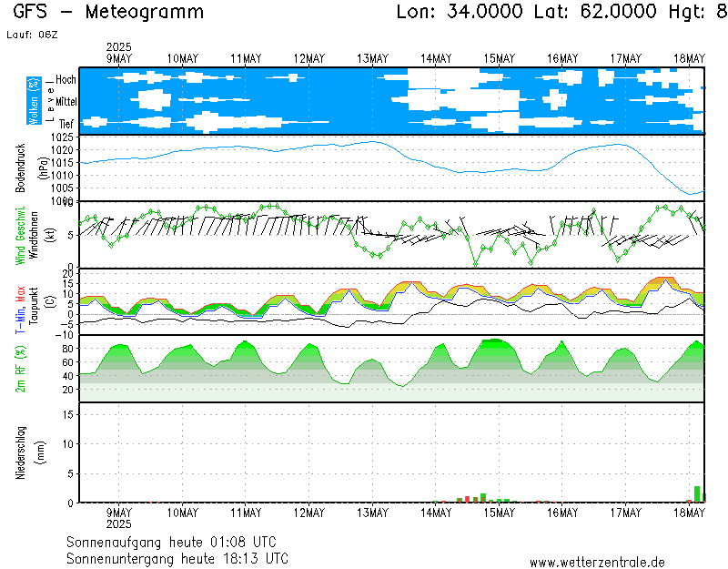This screenshot has width=728, height=569.
Task: Select the 'Lon: 34.0000' longitude value
Action: [460, 11]
